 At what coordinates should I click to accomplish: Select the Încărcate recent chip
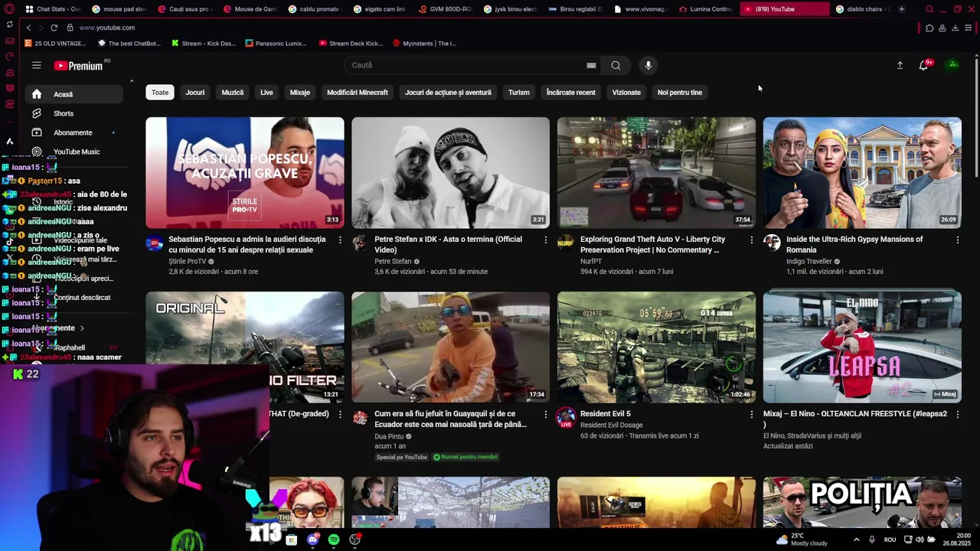click(570, 92)
